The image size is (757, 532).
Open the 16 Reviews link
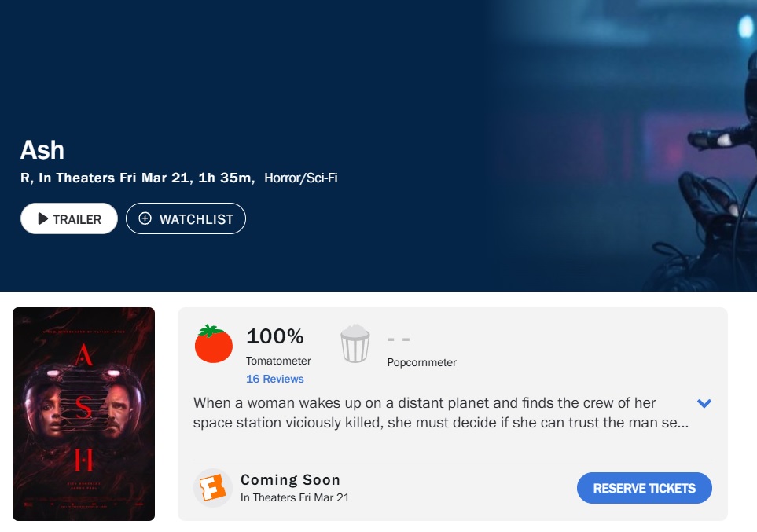(x=274, y=379)
